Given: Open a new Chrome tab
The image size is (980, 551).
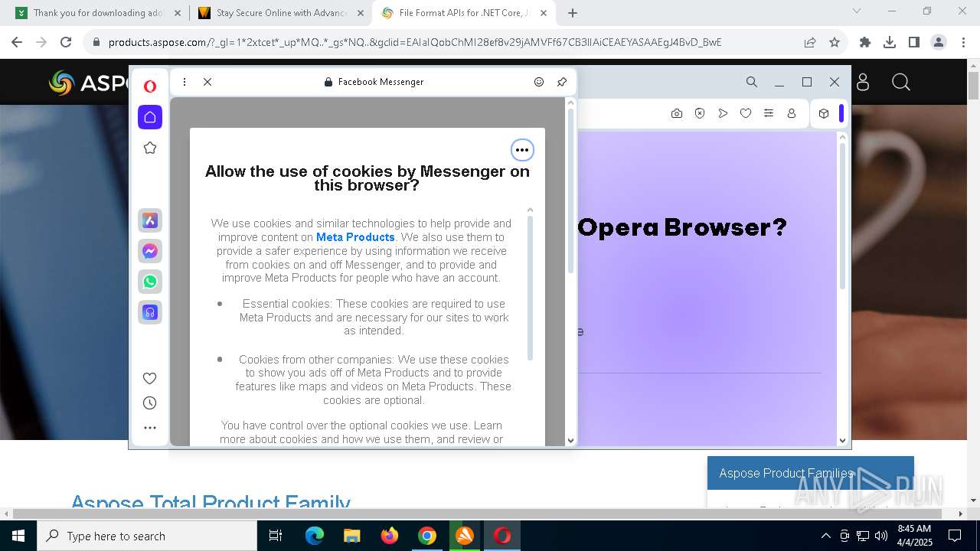Looking at the screenshot, I should pos(573,13).
